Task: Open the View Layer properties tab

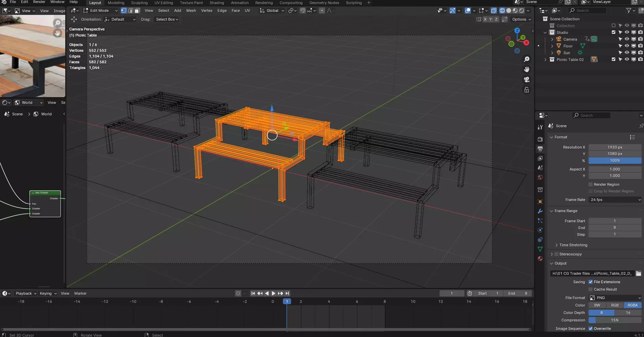Action: [x=540, y=158]
